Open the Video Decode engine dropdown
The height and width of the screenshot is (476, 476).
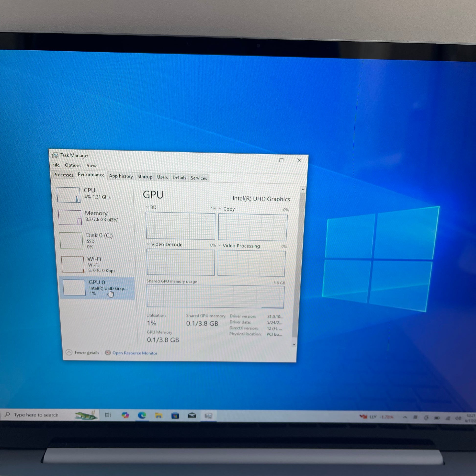[x=148, y=244]
